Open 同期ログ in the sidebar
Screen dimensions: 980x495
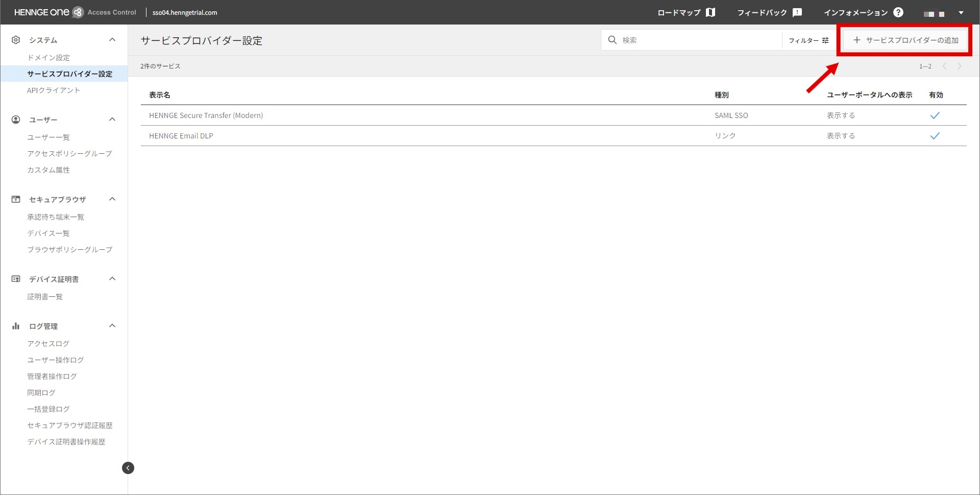[41, 393]
